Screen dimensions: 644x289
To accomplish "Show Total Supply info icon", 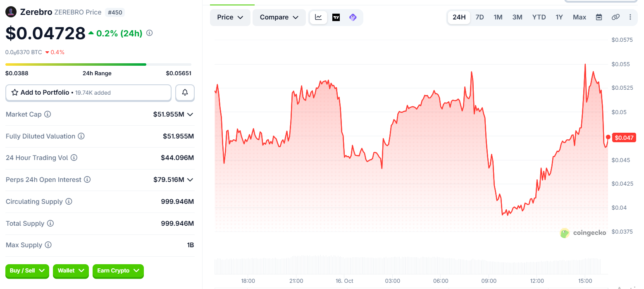I will click(x=50, y=223).
